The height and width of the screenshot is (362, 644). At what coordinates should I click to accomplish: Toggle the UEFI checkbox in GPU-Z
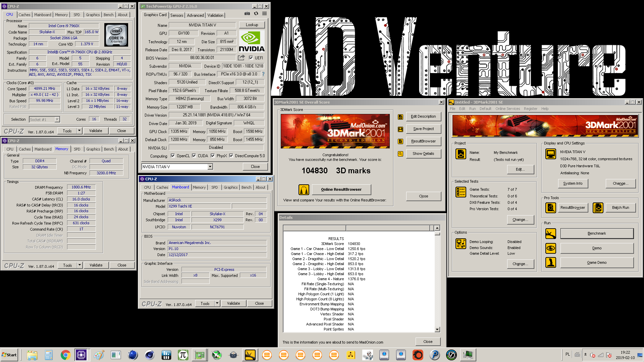point(251,58)
